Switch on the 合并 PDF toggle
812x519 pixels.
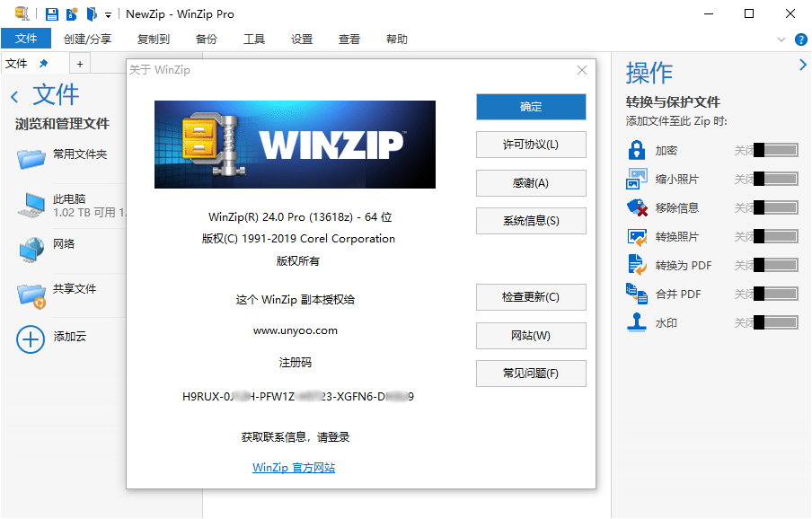[776, 294]
